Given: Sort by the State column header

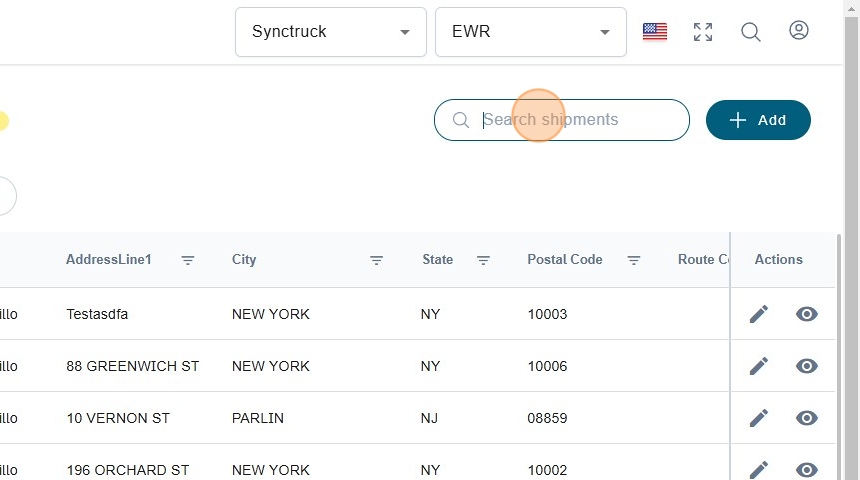Looking at the screenshot, I should 437,259.
